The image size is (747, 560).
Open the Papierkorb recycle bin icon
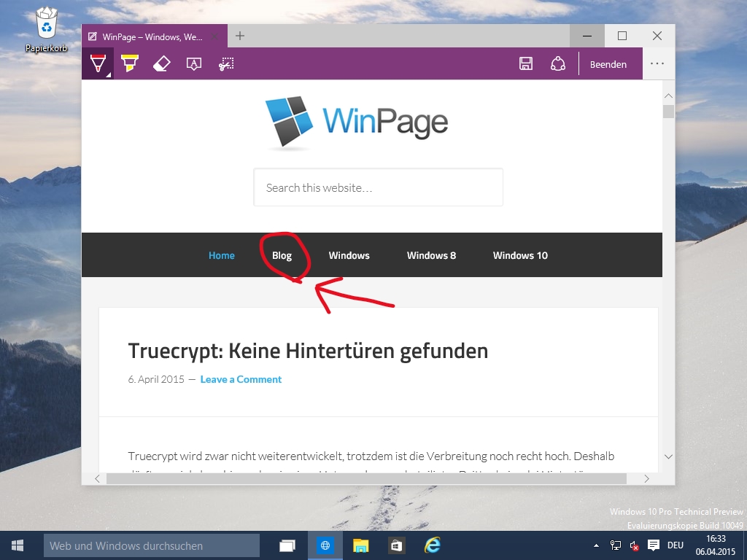[46, 29]
